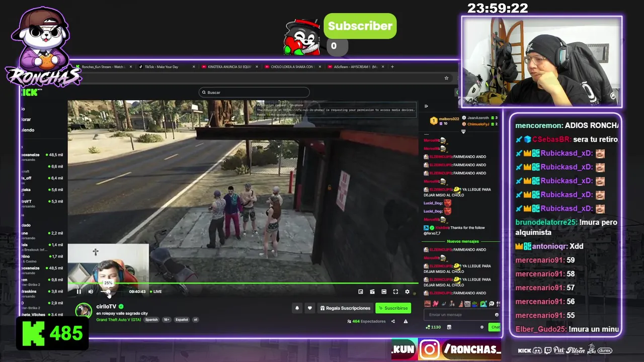Follow ciriloTV with the heart button
This screenshot has height=362, width=644.
click(309, 308)
